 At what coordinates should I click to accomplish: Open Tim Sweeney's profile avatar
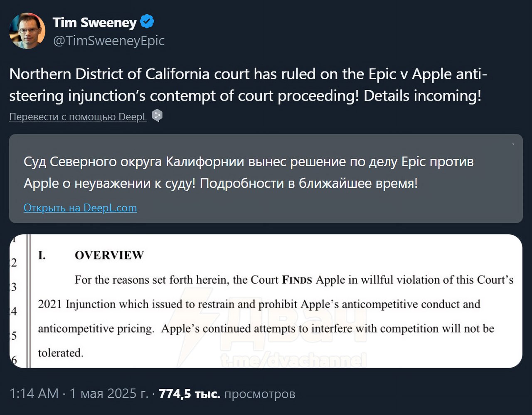click(x=27, y=31)
